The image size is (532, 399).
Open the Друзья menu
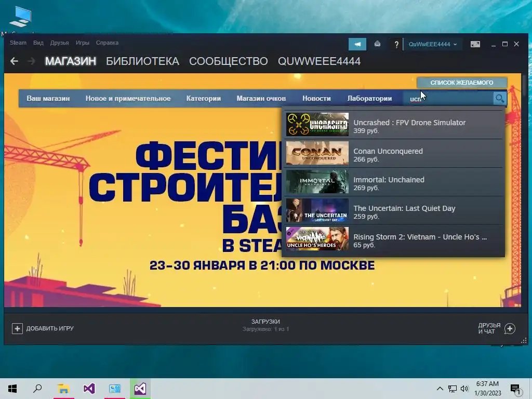click(x=59, y=43)
